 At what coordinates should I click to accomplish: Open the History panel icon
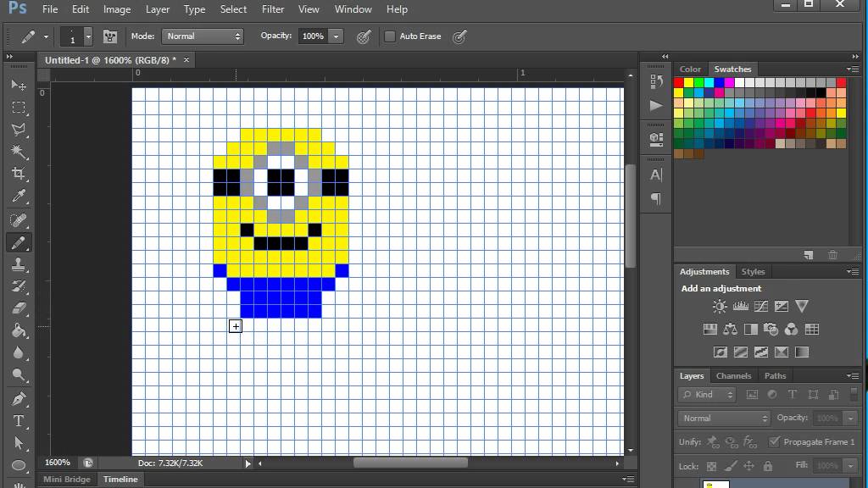point(656,82)
